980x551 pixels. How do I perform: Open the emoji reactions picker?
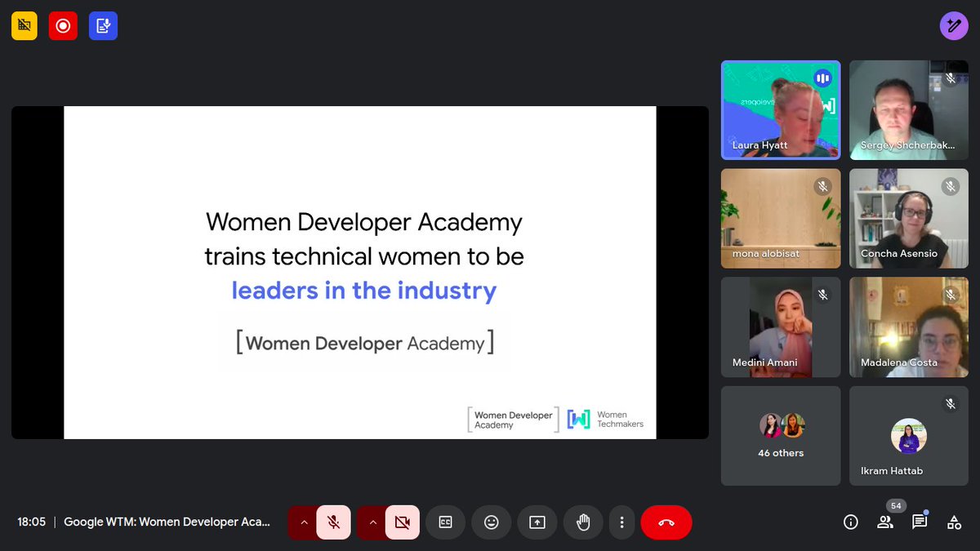click(491, 522)
